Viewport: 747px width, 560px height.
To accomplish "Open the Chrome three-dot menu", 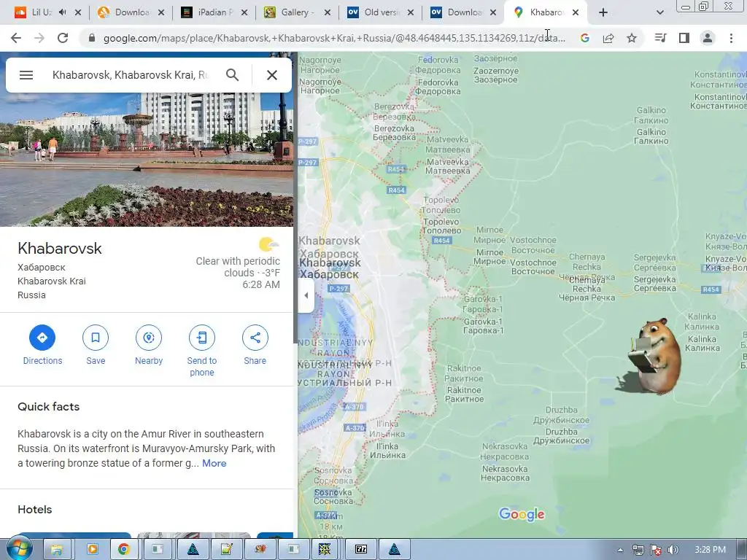I will pyautogui.click(x=731, y=38).
